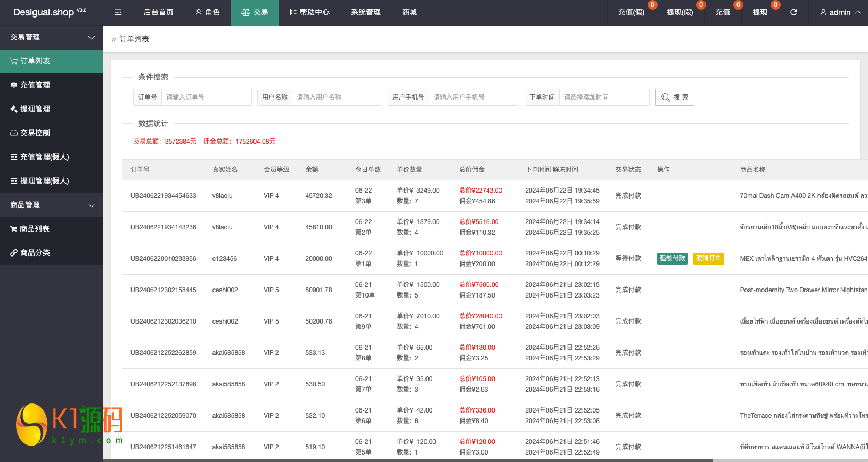The image size is (868, 462).
Task: Open the 下单时间 date picker field
Action: 604,97
